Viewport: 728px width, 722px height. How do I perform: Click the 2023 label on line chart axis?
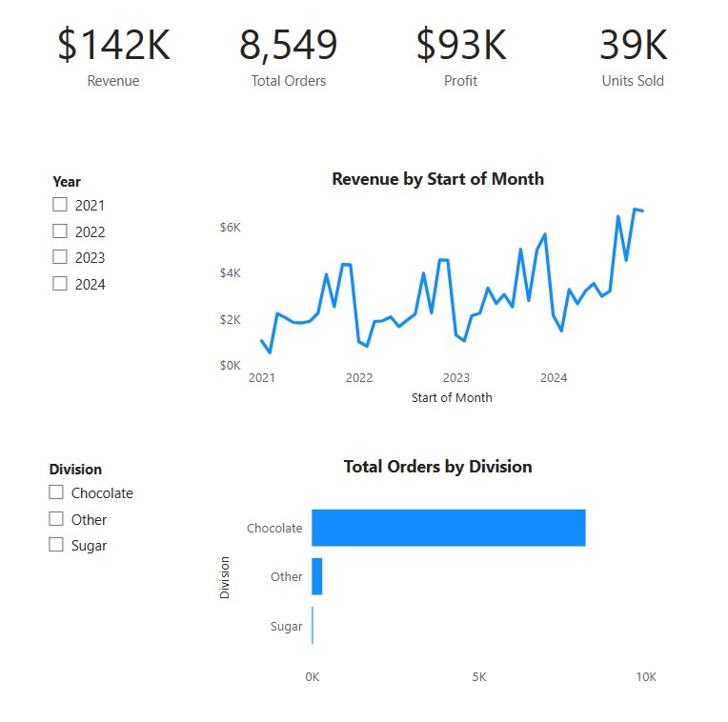point(456,378)
